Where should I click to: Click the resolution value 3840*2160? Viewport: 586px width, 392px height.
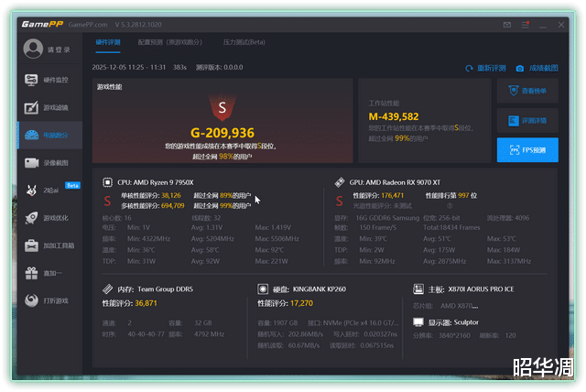pos(454,335)
